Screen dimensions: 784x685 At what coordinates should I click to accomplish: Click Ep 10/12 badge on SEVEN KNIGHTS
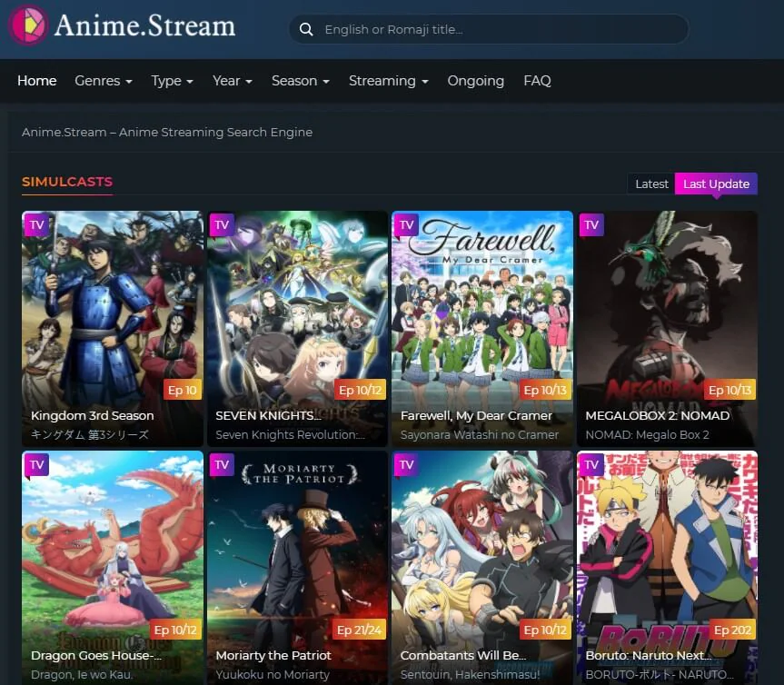[x=360, y=390]
